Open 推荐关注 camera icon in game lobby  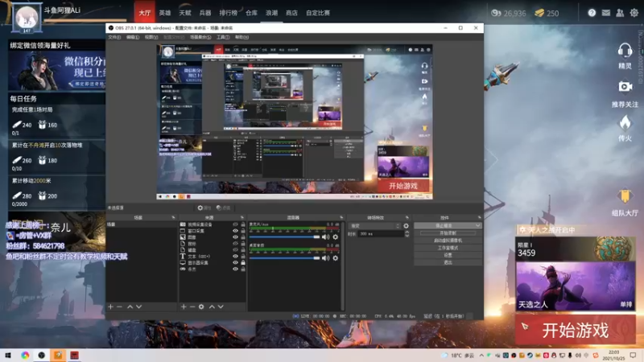point(625,87)
